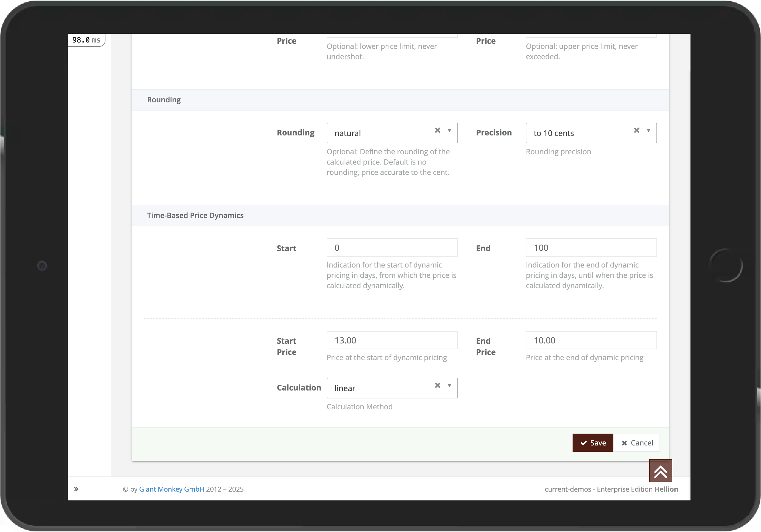Clear the linear Calculation selection
The width and height of the screenshot is (761, 532).
tap(438, 386)
